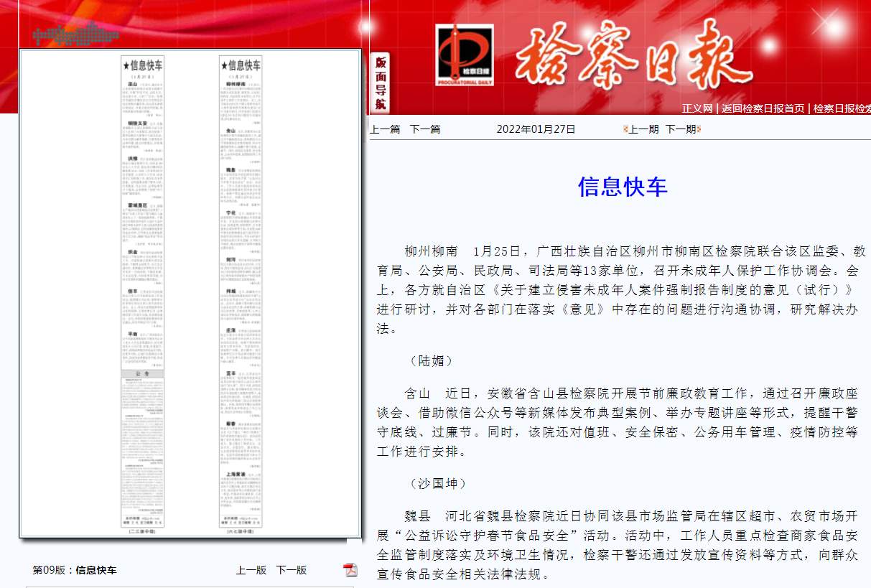The height and width of the screenshot is (588, 871).
Task: Open the previous issue via 上一期
Action: (x=644, y=129)
